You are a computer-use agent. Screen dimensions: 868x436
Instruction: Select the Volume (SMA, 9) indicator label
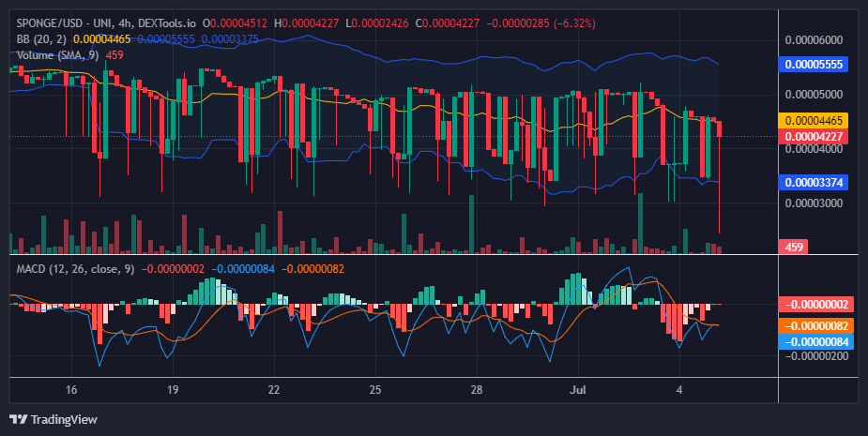click(57, 55)
